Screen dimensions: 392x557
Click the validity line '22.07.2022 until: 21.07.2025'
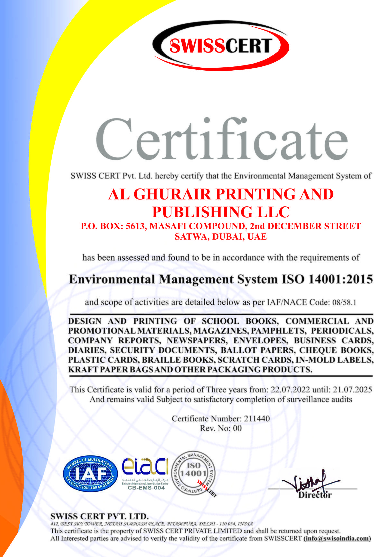(221, 390)
